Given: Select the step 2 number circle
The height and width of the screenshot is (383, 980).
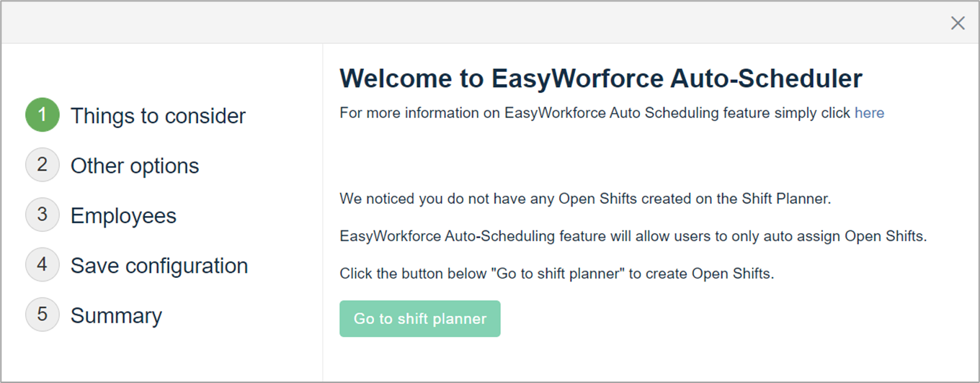Looking at the screenshot, I should 43,165.
